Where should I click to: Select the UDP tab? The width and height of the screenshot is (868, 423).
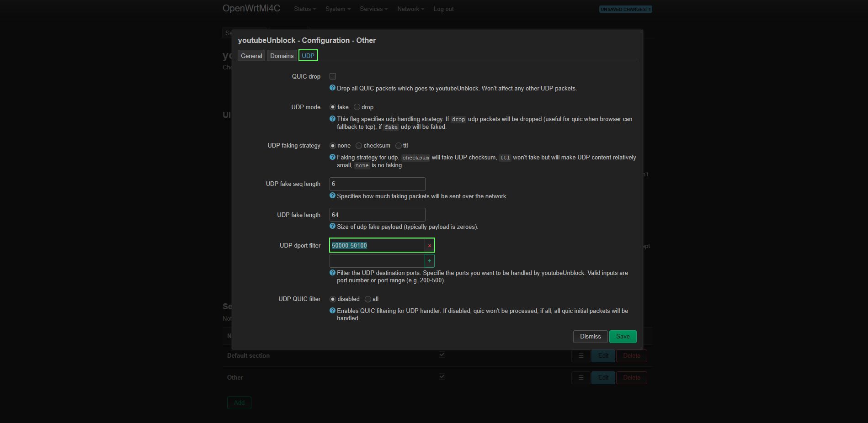(308, 56)
